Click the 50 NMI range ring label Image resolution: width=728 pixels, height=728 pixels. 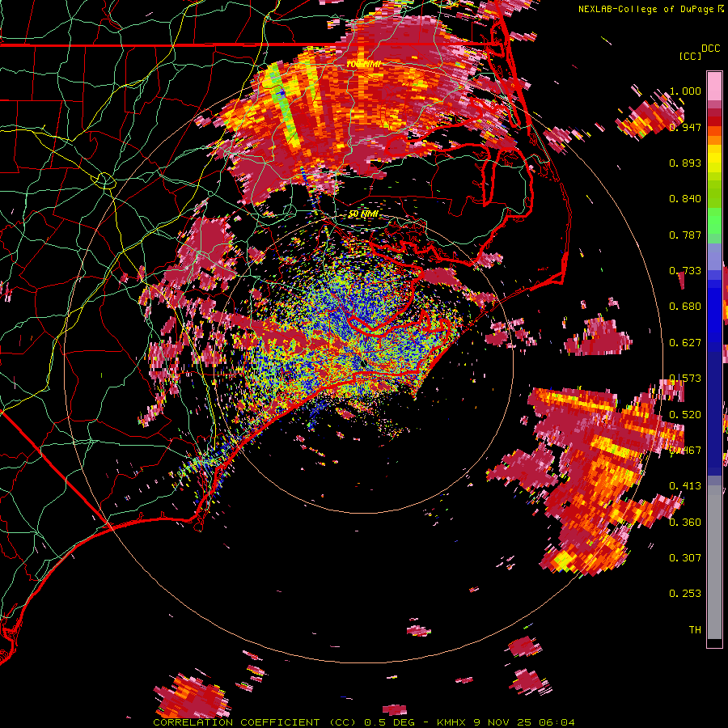pos(363,214)
